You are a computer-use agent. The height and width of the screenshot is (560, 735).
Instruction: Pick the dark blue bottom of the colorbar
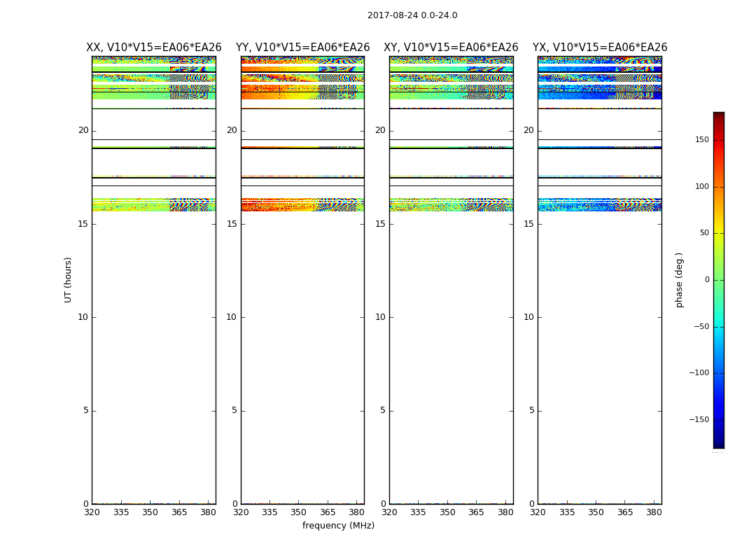tap(718, 444)
